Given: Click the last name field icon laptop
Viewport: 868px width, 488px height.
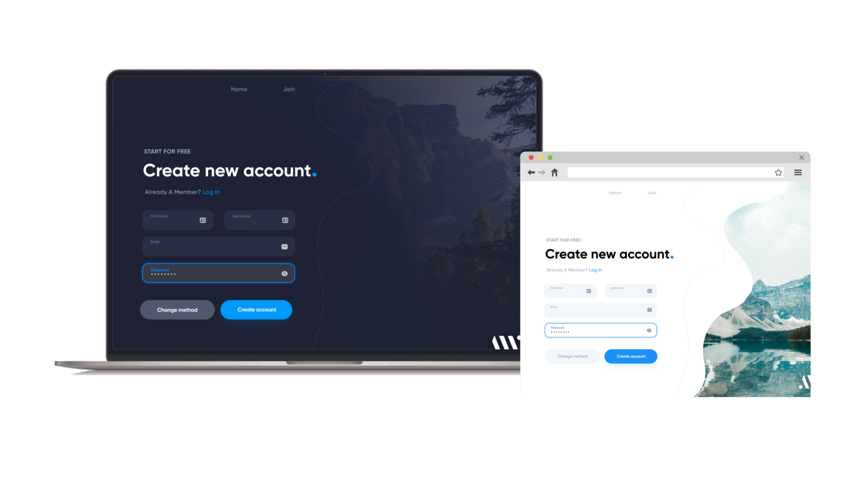Looking at the screenshot, I should pos(285,220).
